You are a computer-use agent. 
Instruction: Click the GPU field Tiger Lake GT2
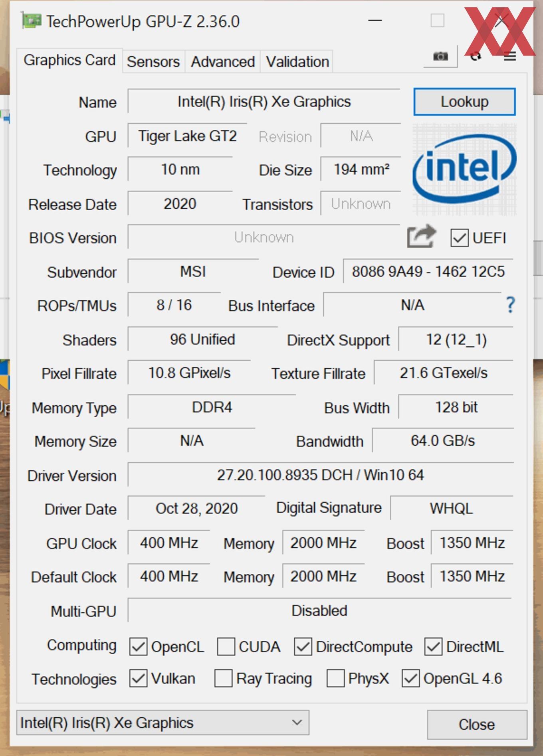[x=187, y=136]
